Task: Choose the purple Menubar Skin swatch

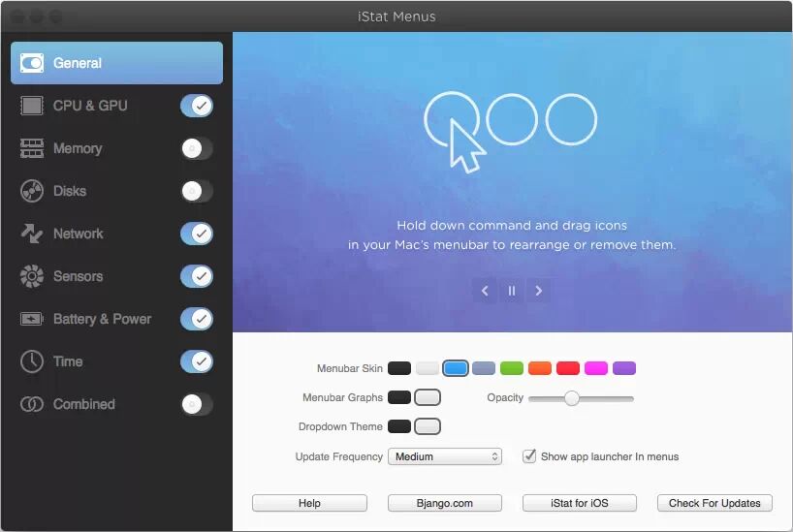Action: click(624, 368)
